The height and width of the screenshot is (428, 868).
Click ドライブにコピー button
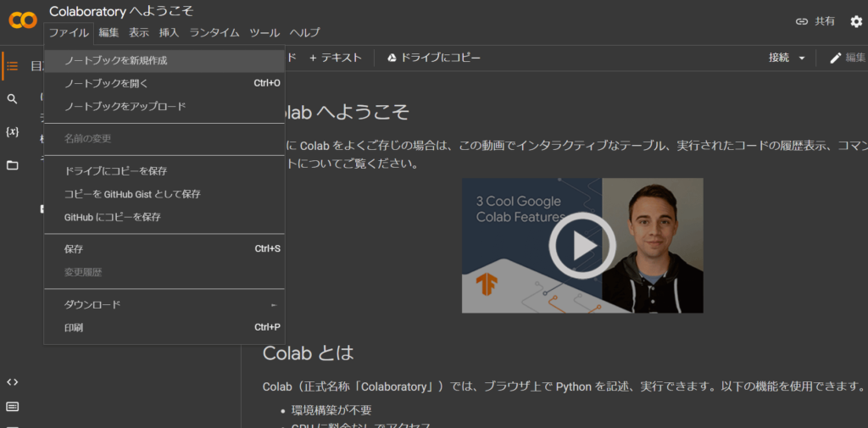coord(434,58)
